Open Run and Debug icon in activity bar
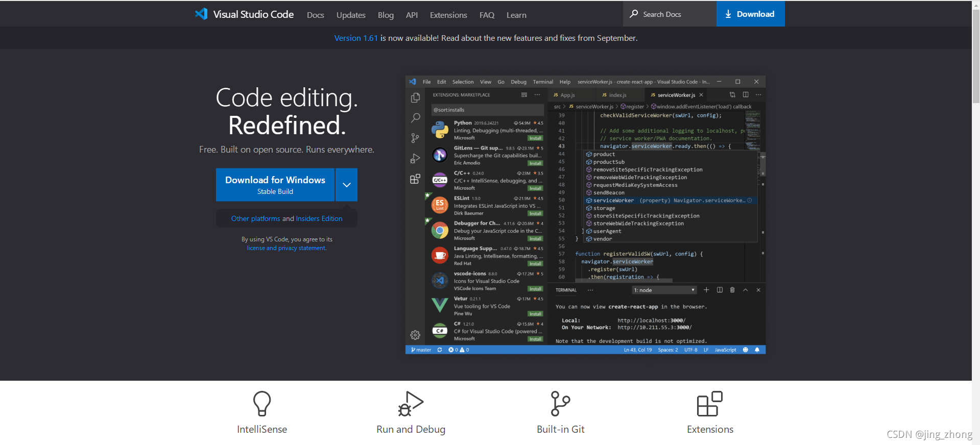Screen dimensions: 980x445 coord(415,159)
